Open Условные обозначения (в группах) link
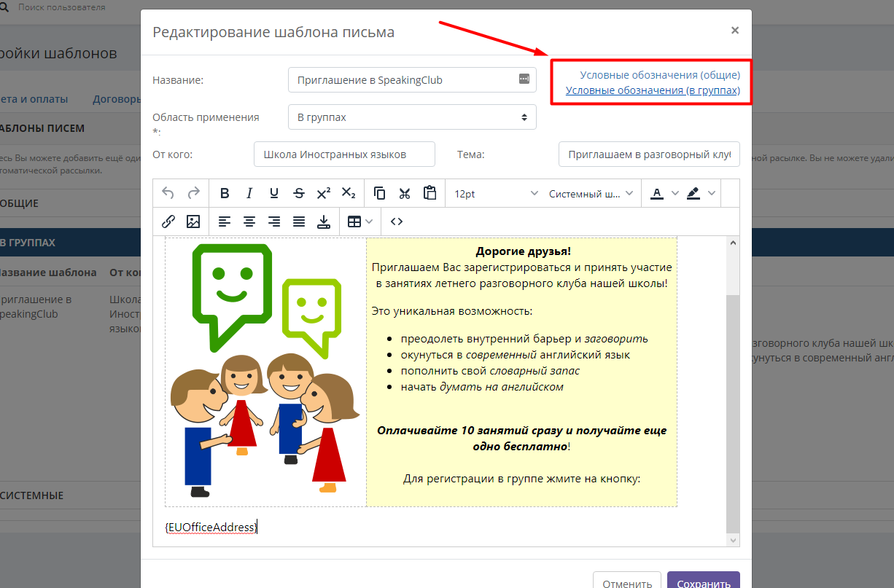Viewport: 894px width, 588px height. [x=653, y=90]
